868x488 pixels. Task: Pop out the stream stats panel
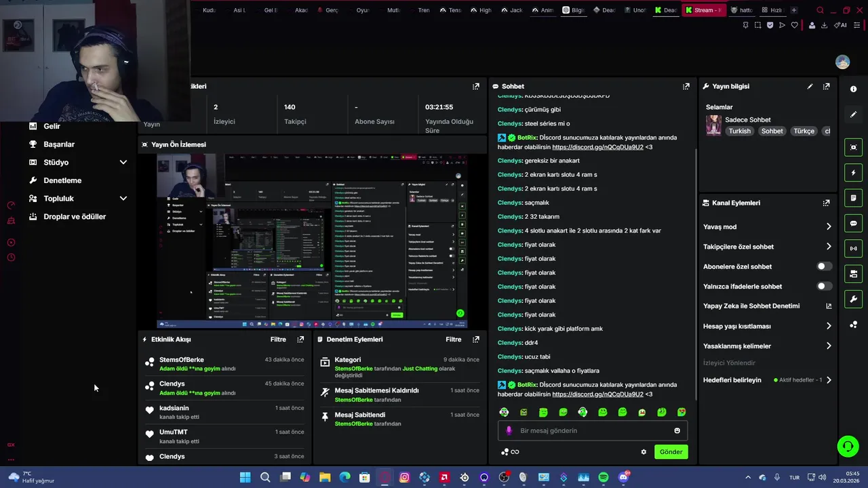coord(475,87)
